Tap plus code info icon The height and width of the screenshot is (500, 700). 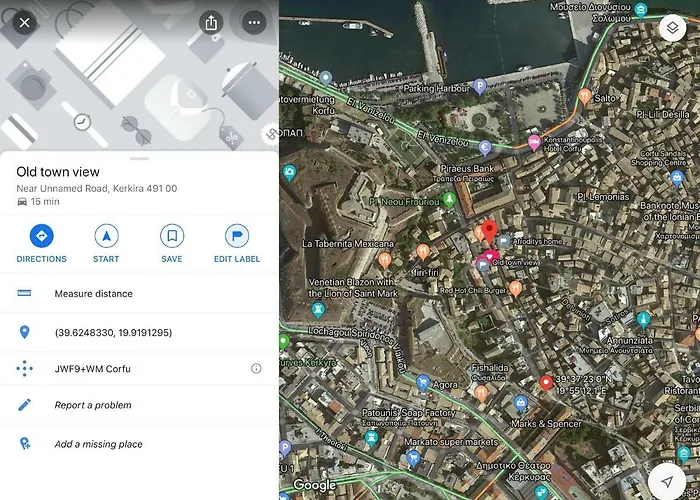(256, 368)
